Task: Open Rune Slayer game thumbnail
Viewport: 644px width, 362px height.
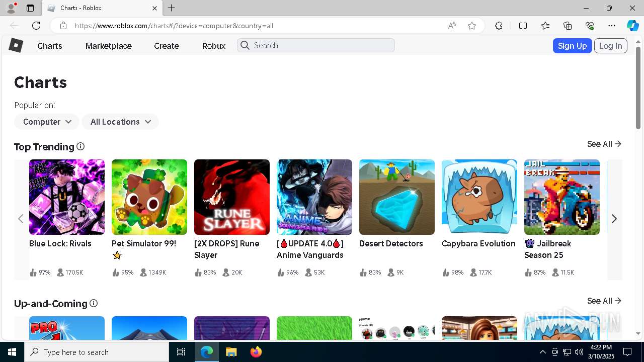Action: (232, 197)
